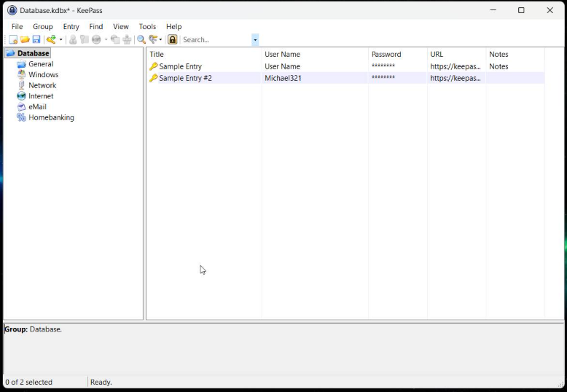Screen dimensions: 567x392
Task: Open the Tools menu
Action: click(x=147, y=26)
